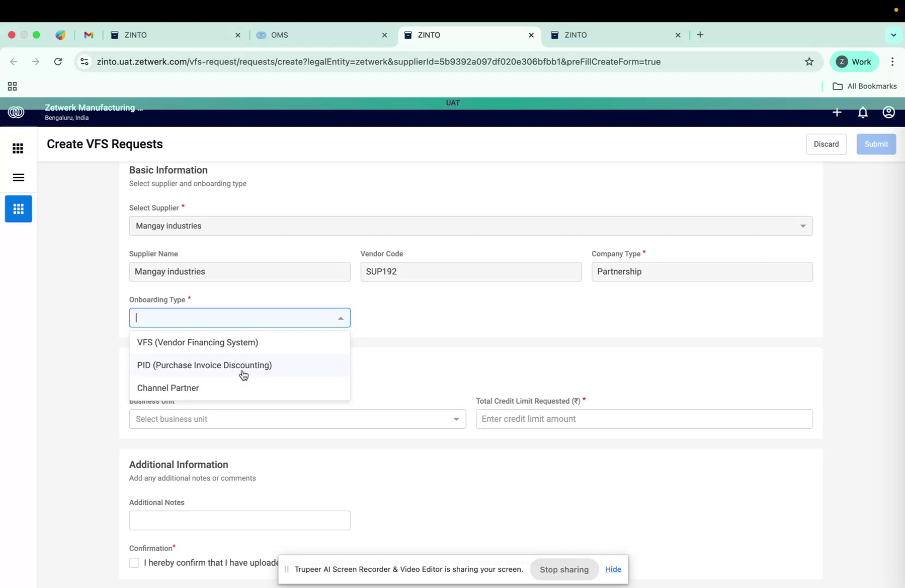This screenshot has height=588, width=905.
Task: Check the 'I hereby confirm' checkbox
Action: 134,562
